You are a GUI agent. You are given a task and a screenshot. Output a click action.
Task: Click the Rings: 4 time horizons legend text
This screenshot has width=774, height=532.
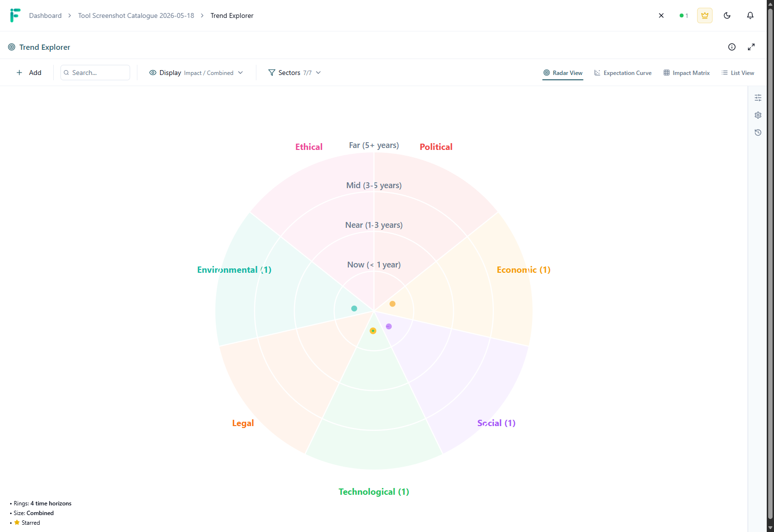pyautogui.click(x=43, y=503)
